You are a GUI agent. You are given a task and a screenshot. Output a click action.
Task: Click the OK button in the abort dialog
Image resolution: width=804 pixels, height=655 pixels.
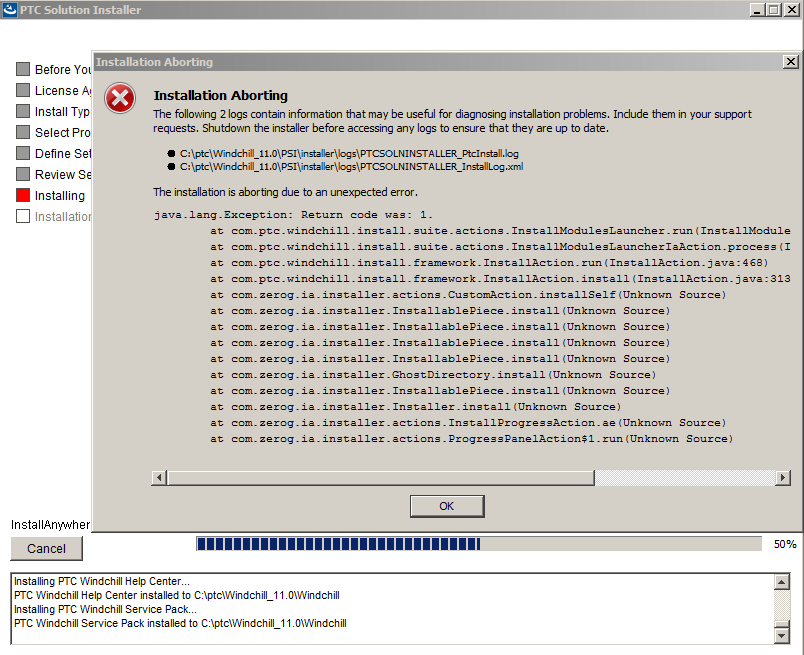coord(447,506)
